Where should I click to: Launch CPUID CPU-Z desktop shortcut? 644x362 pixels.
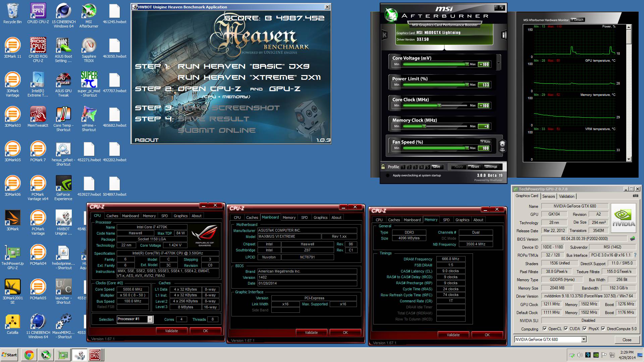38,13
